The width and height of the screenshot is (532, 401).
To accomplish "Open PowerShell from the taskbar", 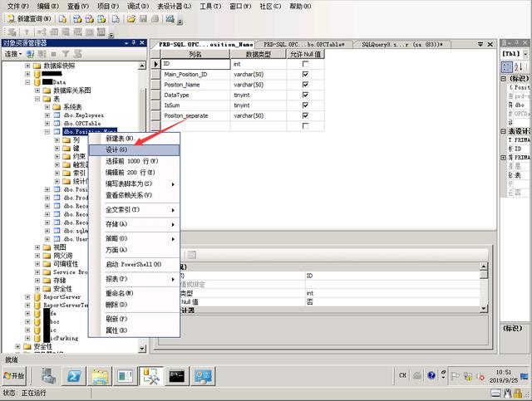I will tap(74, 376).
